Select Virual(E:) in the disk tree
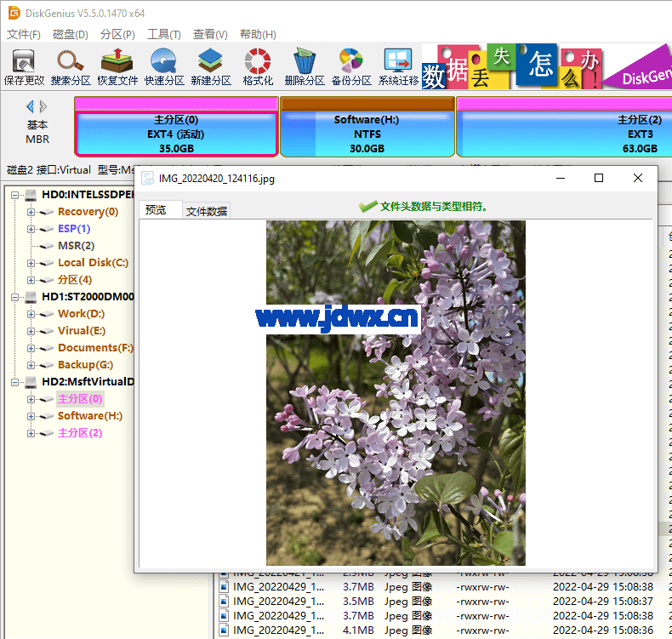672x639 pixels. [82, 331]
